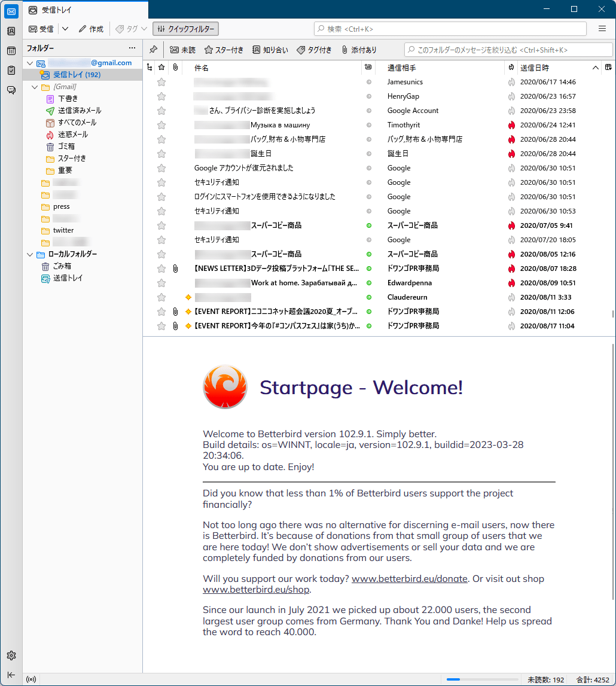This screenshot has width=616, height=686.
Task: Star the Google Account message
Action: click(161, 111)
